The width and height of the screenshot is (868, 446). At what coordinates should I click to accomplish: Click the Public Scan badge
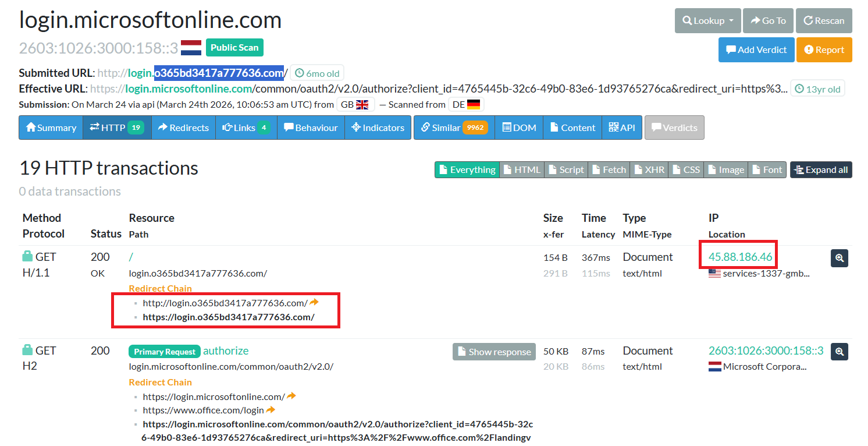pyautogui.click(x=234, y=48)
